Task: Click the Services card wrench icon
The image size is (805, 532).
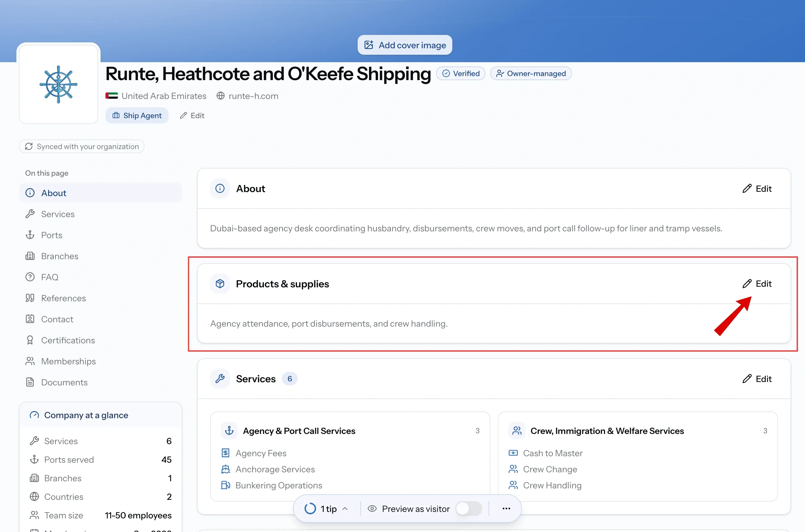Action: (220, 379)
